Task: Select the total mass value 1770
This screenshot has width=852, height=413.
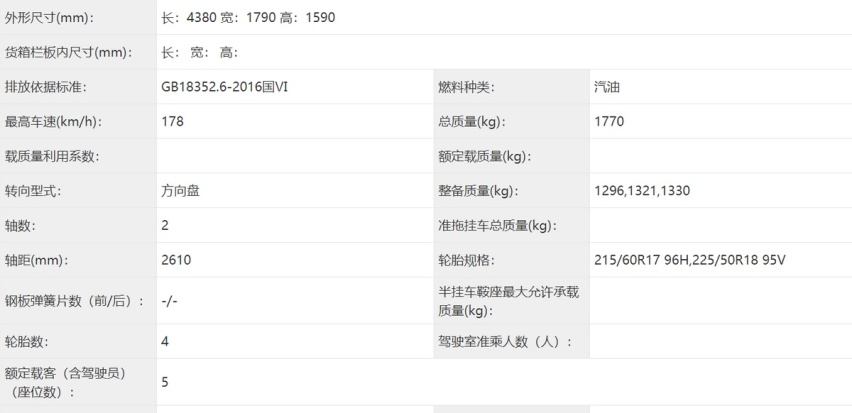Action: tap(608, 122)
